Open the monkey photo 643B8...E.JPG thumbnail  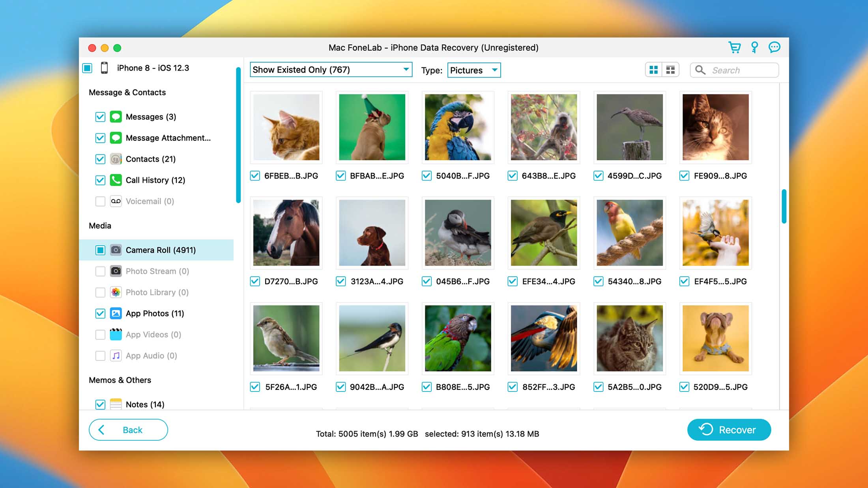544,127
